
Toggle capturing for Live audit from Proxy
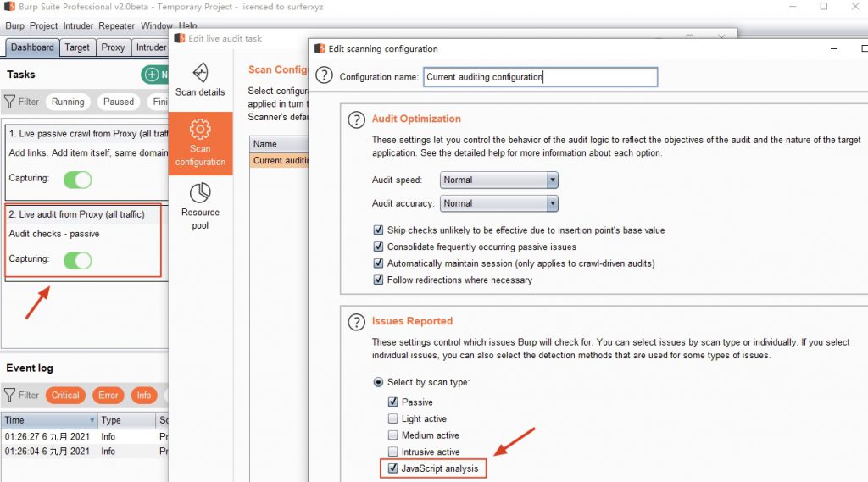(x=77, y=260)
